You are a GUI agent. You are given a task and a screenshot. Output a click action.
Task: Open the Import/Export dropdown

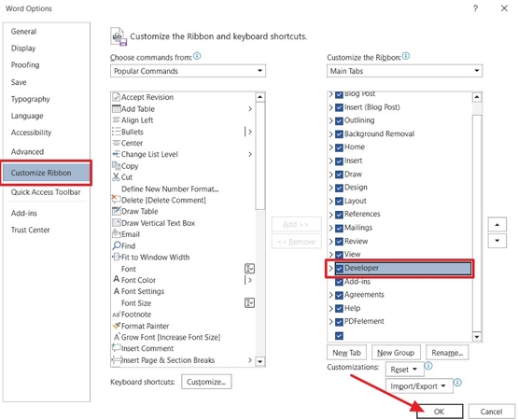tap(419, 386)
